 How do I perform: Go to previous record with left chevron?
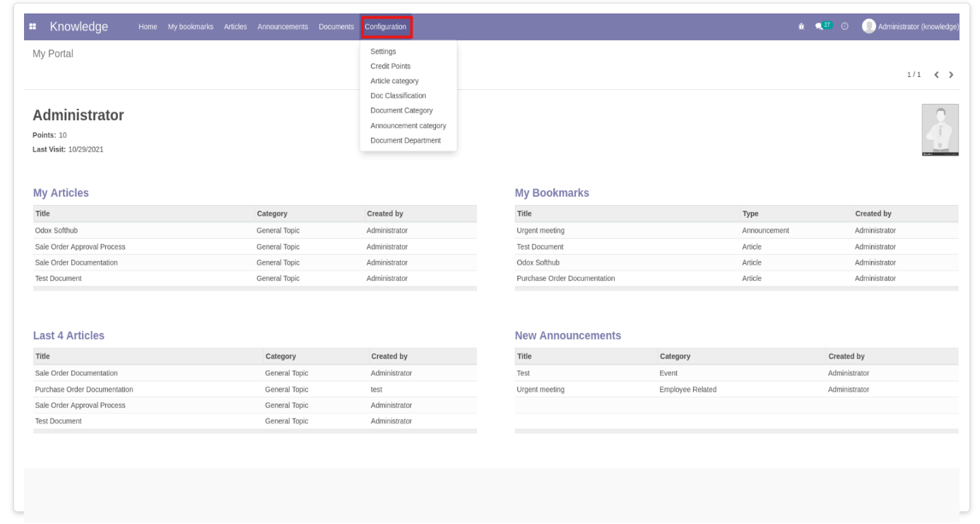pos(937,74)
